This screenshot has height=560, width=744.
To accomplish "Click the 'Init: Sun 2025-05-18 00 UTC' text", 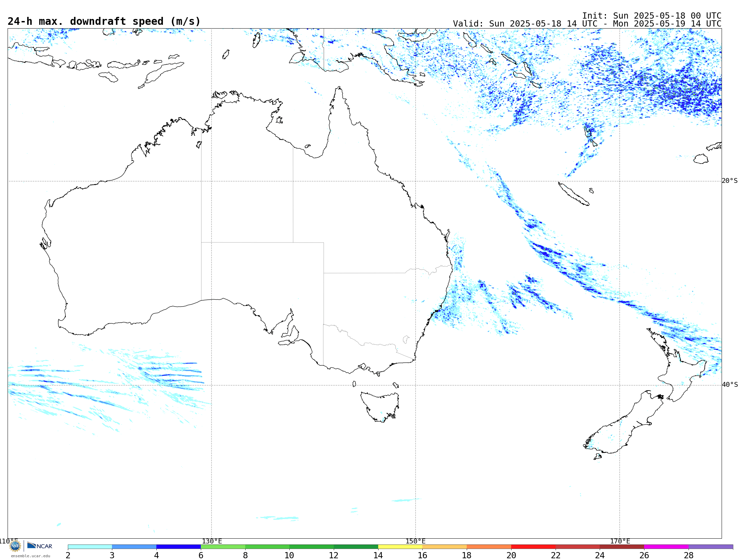I will tap(652, 16).
